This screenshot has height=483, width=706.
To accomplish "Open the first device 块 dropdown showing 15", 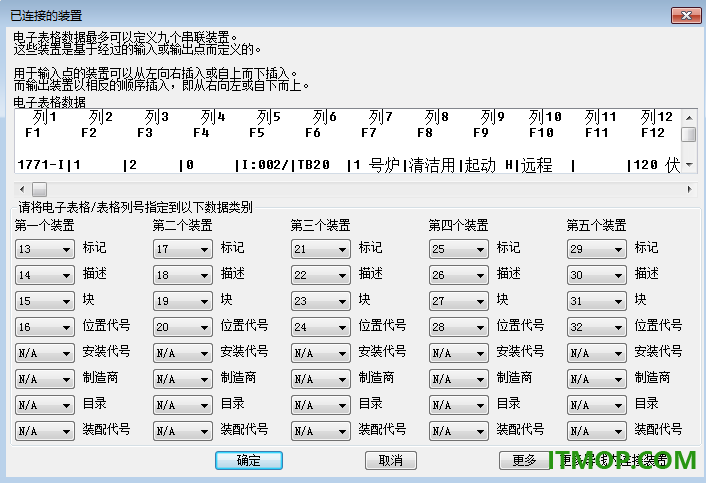I will (45, 301).
